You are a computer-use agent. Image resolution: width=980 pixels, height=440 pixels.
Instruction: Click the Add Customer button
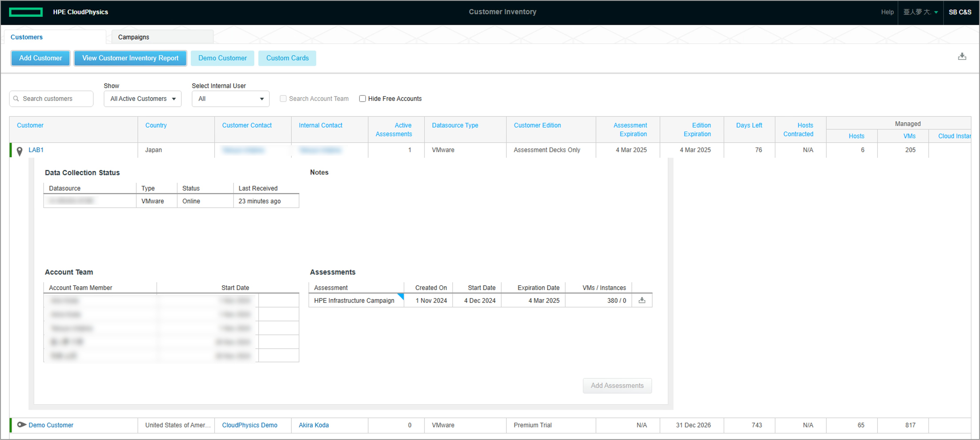coord(41,58)
